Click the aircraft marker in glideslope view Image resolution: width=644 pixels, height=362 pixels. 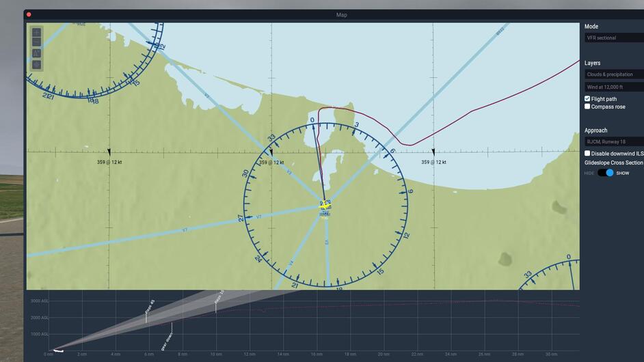(58, 351)
